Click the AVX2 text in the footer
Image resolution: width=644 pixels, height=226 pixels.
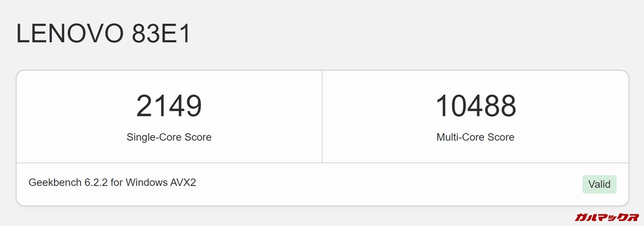point(184,182)
